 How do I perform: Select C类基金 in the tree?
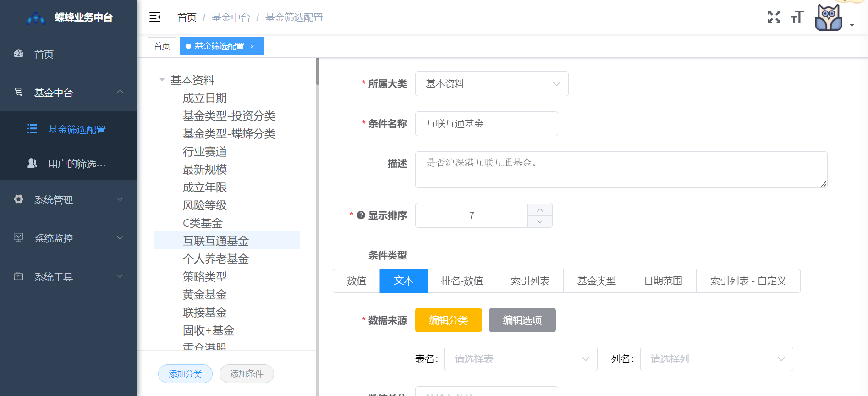[x=203, y=223]
